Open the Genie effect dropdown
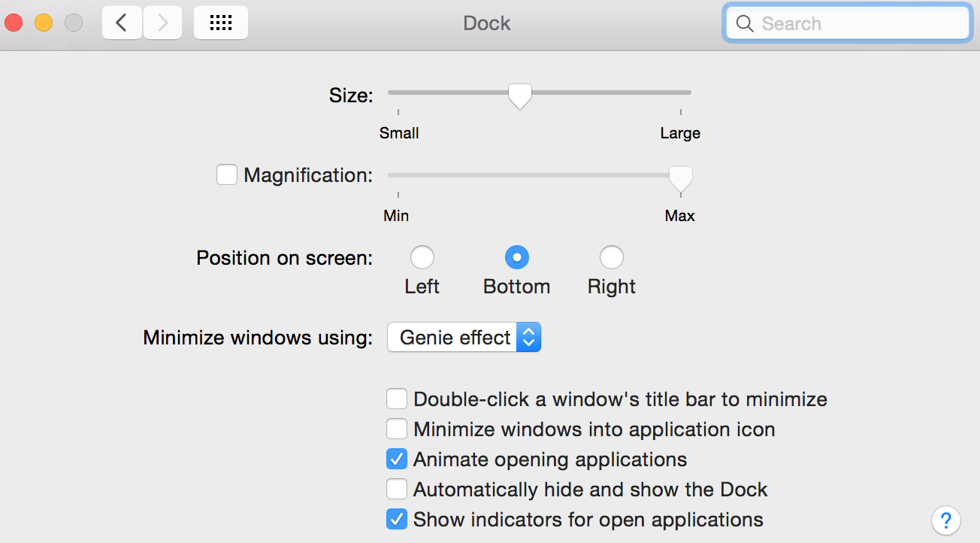Viewport: 980px width, 543px height. pos(464,338)
